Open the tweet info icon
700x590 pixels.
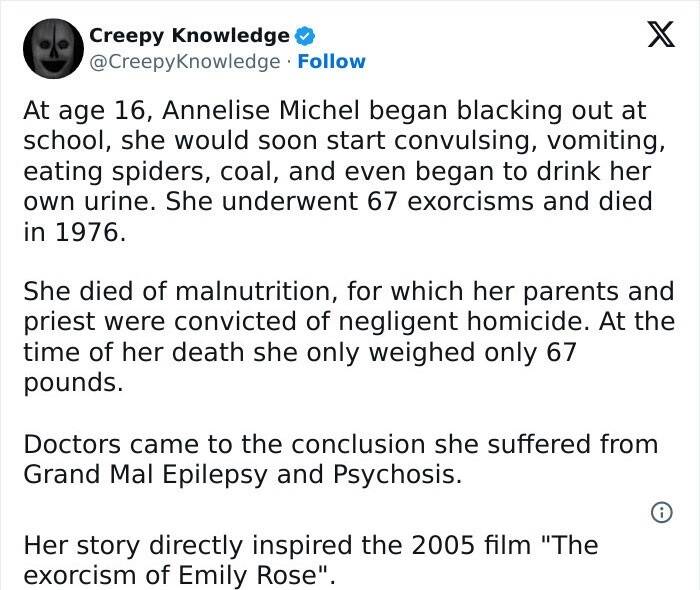(x=662, y=512)
